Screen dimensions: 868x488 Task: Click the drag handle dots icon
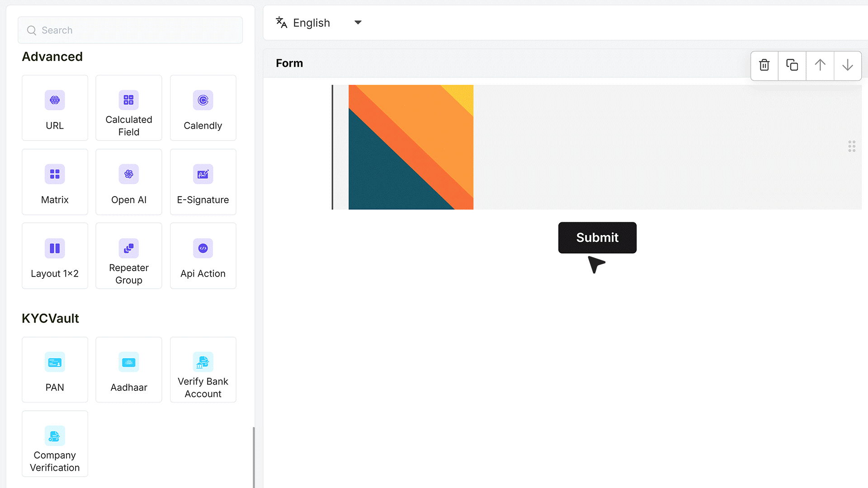852,146
